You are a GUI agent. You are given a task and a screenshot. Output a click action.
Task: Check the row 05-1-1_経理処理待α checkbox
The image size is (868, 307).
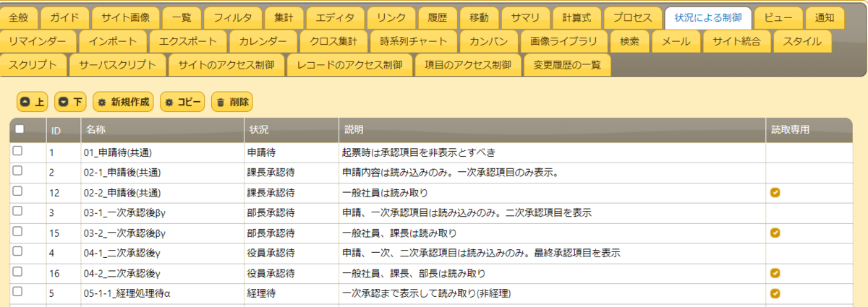coord(17,293)
